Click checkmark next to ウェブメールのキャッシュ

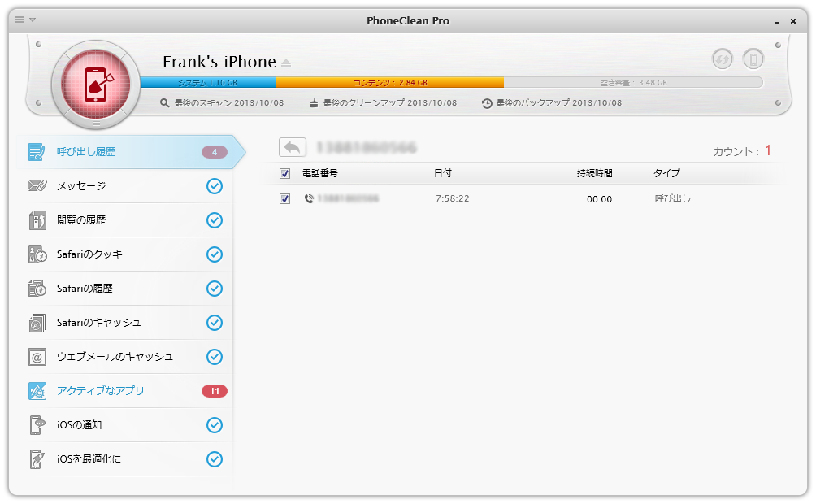point(215,357)
